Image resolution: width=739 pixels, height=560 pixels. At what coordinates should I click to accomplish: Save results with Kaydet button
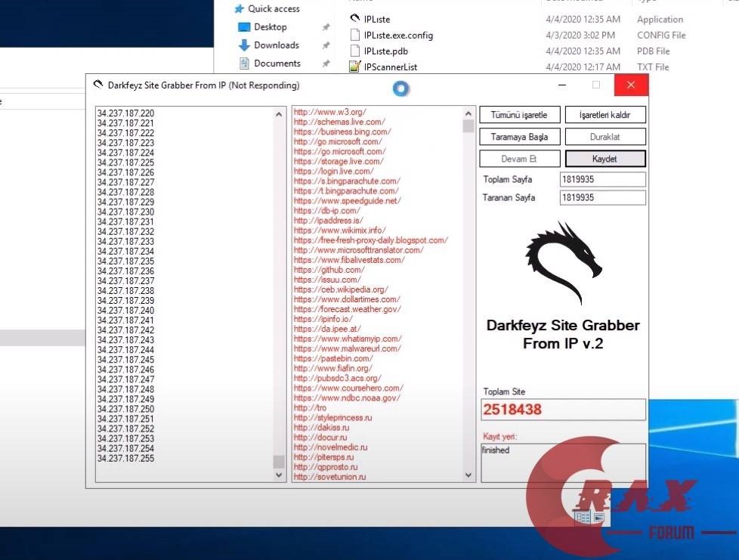pos(605,159)
